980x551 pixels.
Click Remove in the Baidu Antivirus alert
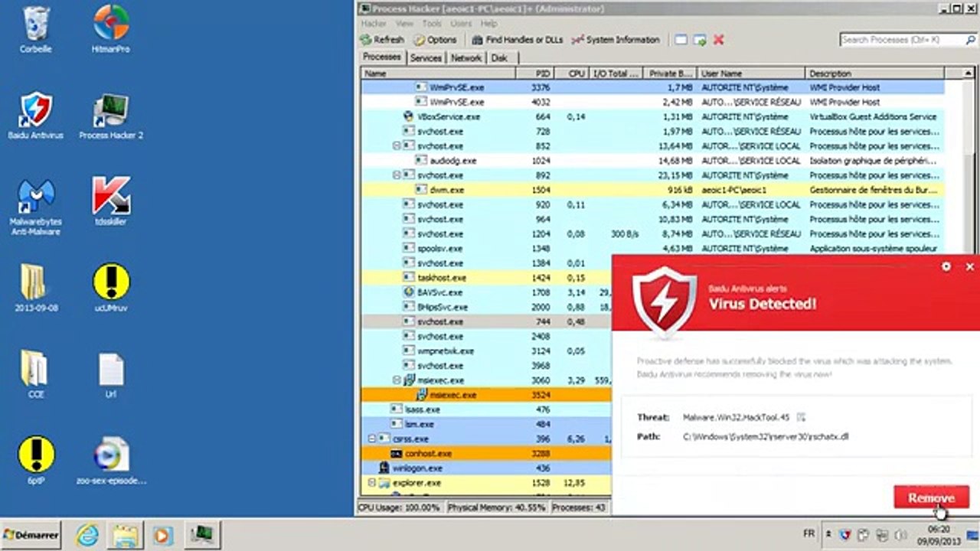pyautogui.click(x=931, y=497)
